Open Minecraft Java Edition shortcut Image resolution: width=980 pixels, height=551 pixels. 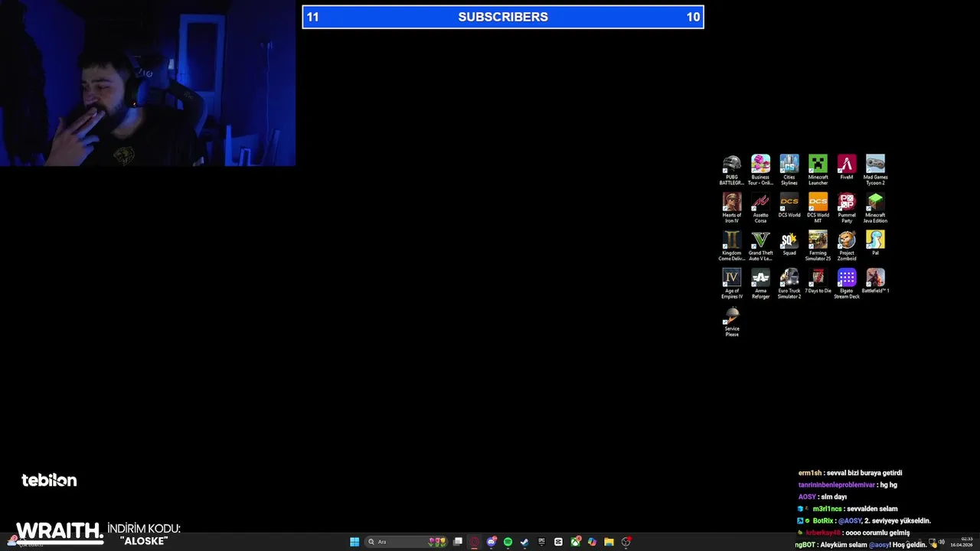[x=875, y=207]
